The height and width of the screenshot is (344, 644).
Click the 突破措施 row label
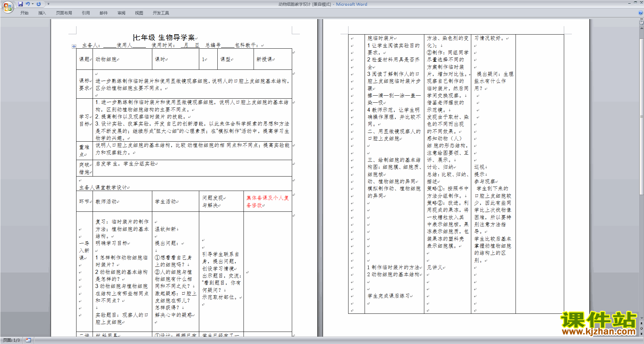point(85,168)
